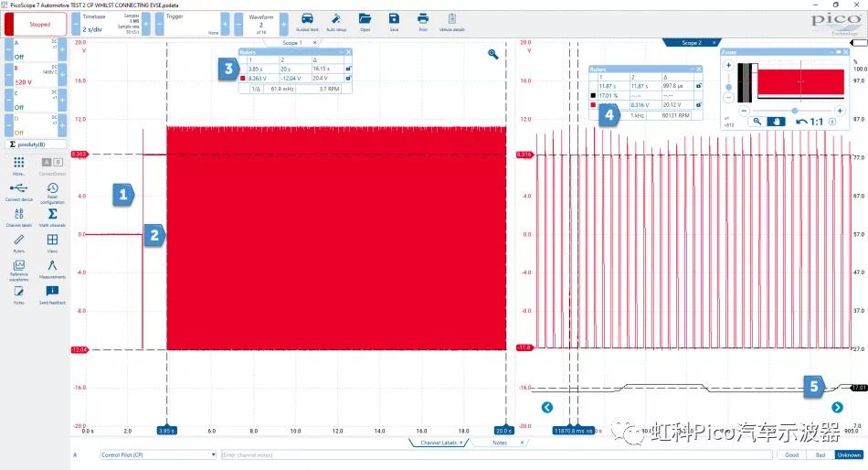This screenshot has height=470, width=868.
Task: Select zoom magnifier mode in Zoom panel
Action: (x=757, y=122)
